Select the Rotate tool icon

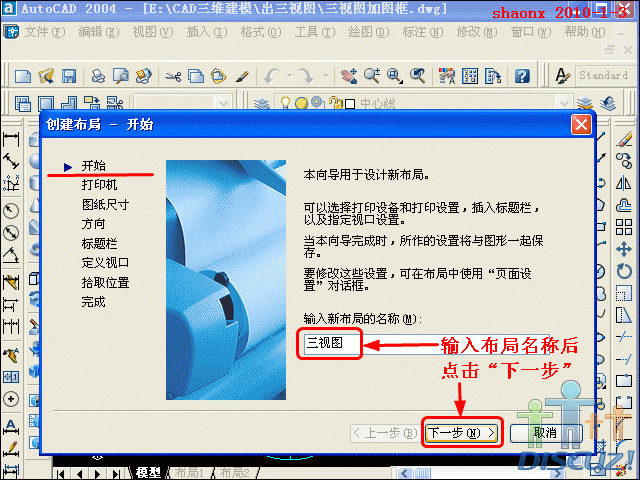[x=624, y=271]
